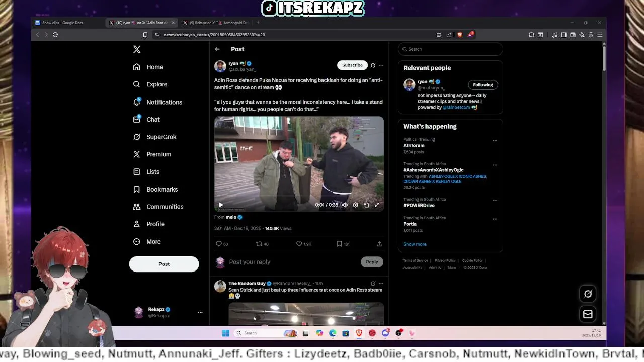
Task: Open @rainbetcom link in bio
Action: 456,107
